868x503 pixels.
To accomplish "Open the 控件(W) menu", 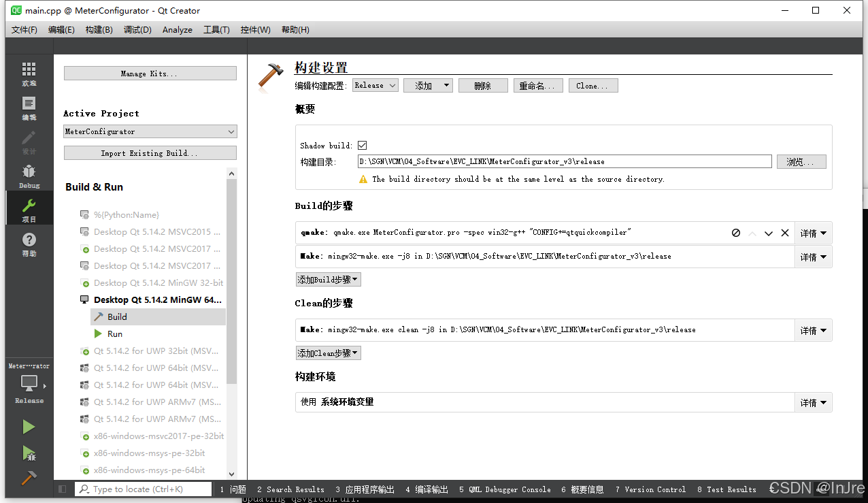I will [x=256, y=30].
